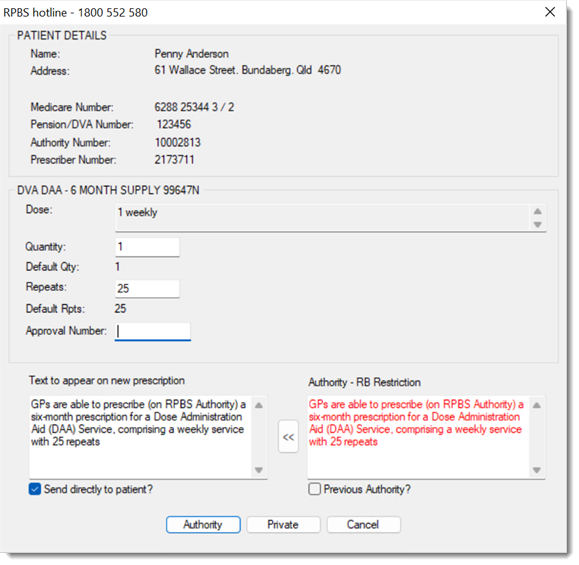Click the << copy restriction text button

tap(288, 437)
